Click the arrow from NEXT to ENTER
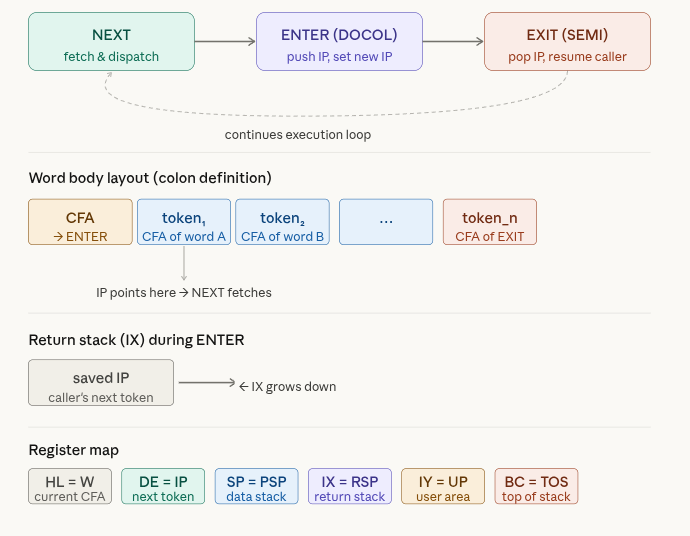 [225, 42]
